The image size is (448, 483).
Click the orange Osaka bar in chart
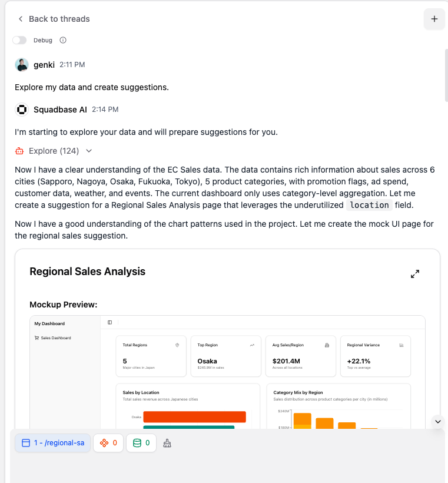[195, 417]
